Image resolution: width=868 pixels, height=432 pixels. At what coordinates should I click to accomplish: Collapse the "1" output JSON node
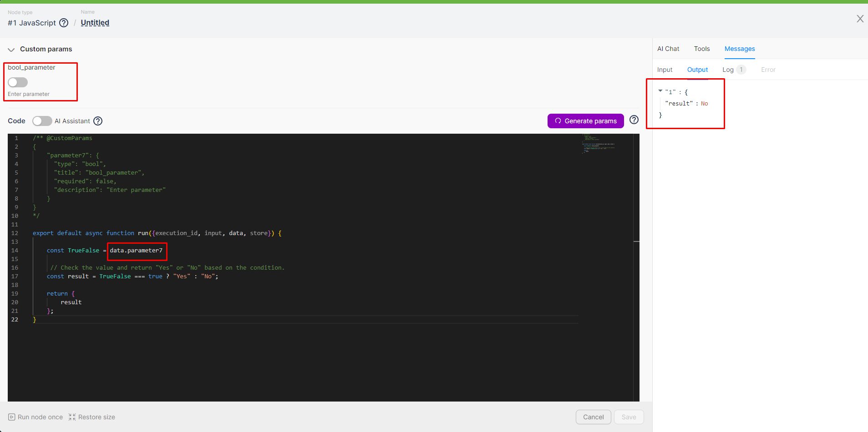660,91
